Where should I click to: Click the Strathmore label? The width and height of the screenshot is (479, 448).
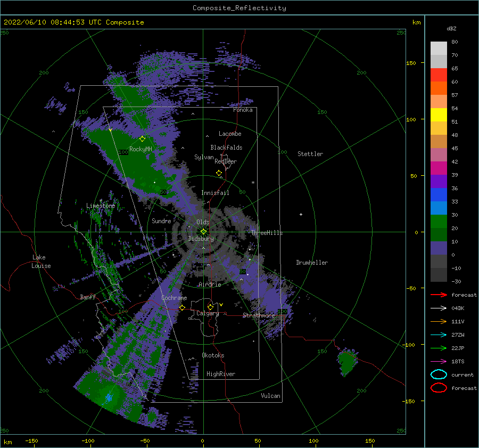coord(259,315)
